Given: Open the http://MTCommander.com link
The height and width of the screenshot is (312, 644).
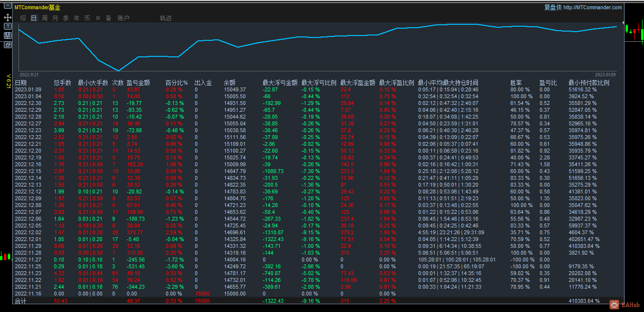Looking at the screenshot, I should click(x=593, y=7).
